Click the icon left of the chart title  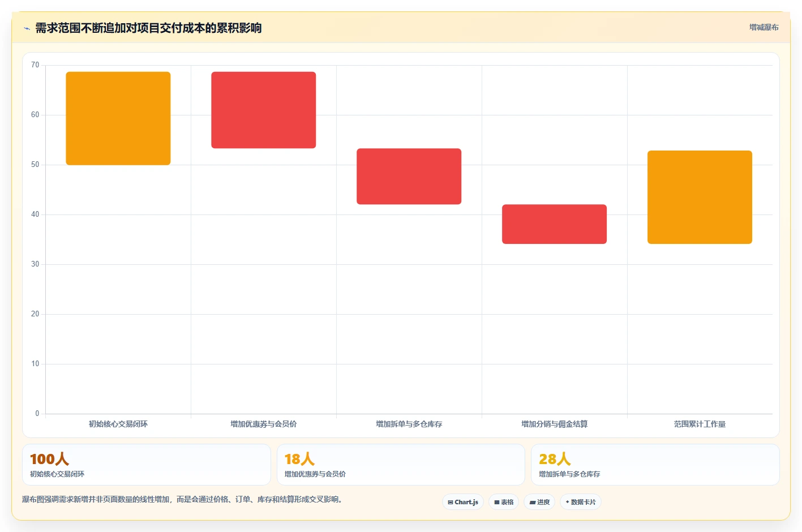pyautogui.click(x=27, y=28)
